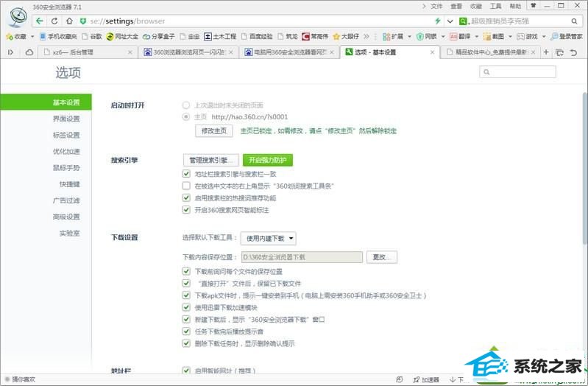The width and height of the screenshot is (588, 386).
Task: Click the 修改主页 button
Action: 213,130
